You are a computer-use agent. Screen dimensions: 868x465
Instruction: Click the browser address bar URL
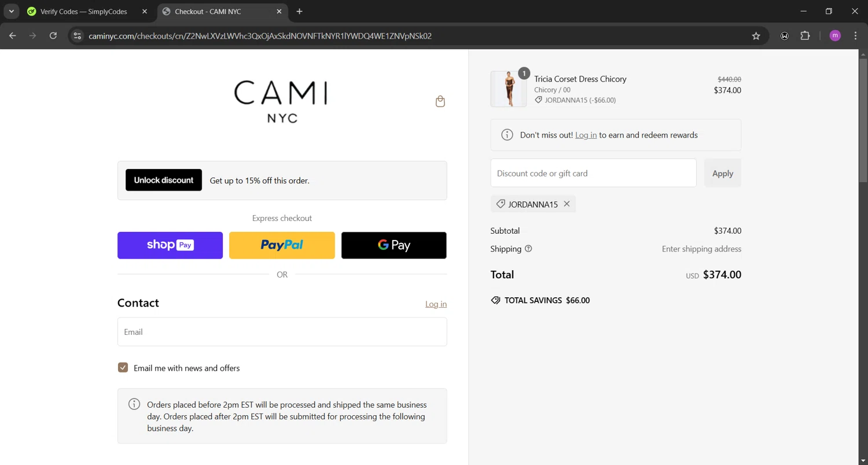click(260, 36)
